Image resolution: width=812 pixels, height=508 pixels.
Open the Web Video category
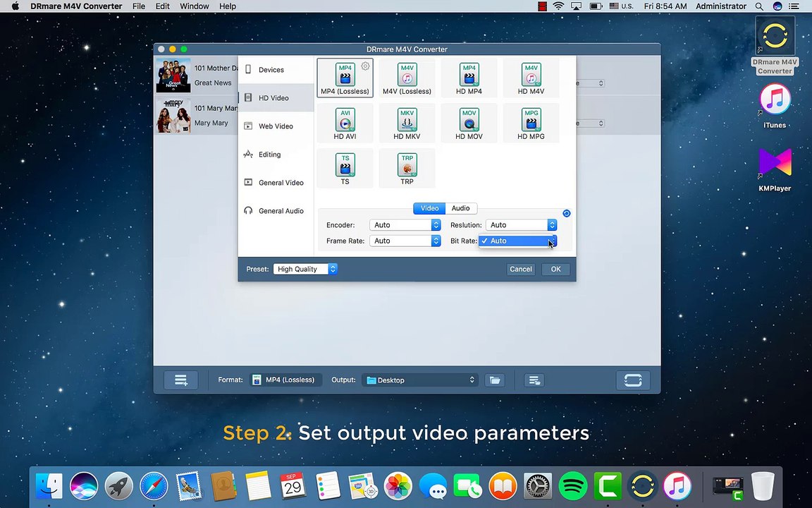click(x=276, y=126)
